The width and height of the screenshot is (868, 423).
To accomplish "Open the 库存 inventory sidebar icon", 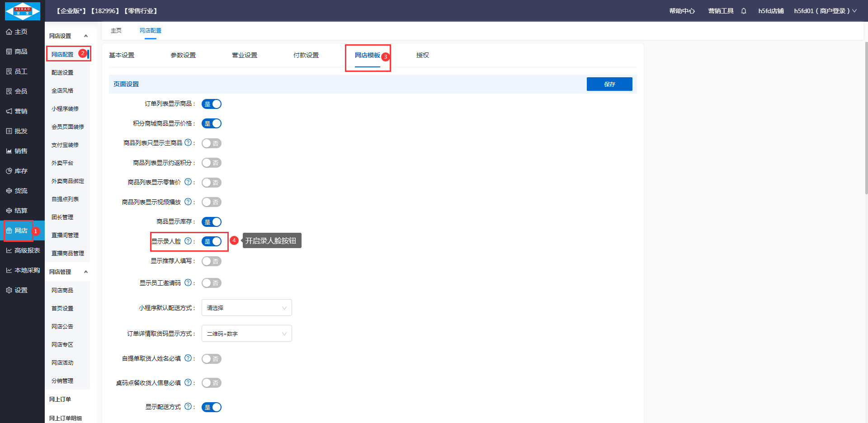I will pyautogui.click(x=9, y=171).
